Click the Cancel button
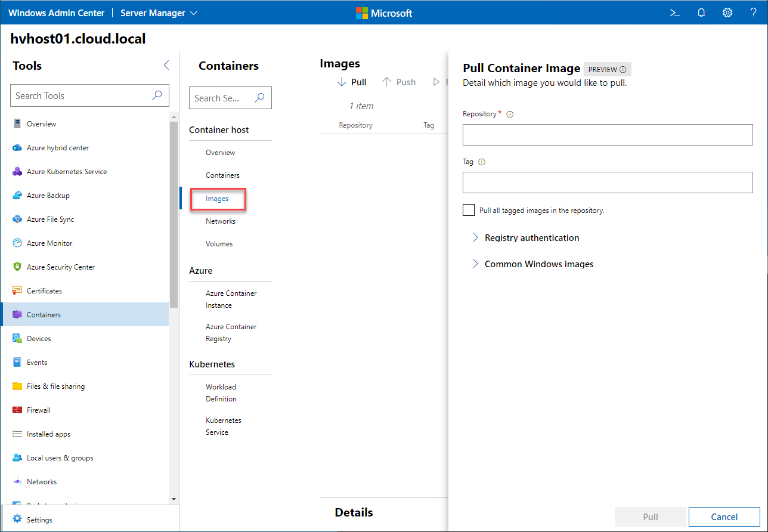The width and height of the screenshot is (768, 532). pyautogui.click(x=724, y=517)
